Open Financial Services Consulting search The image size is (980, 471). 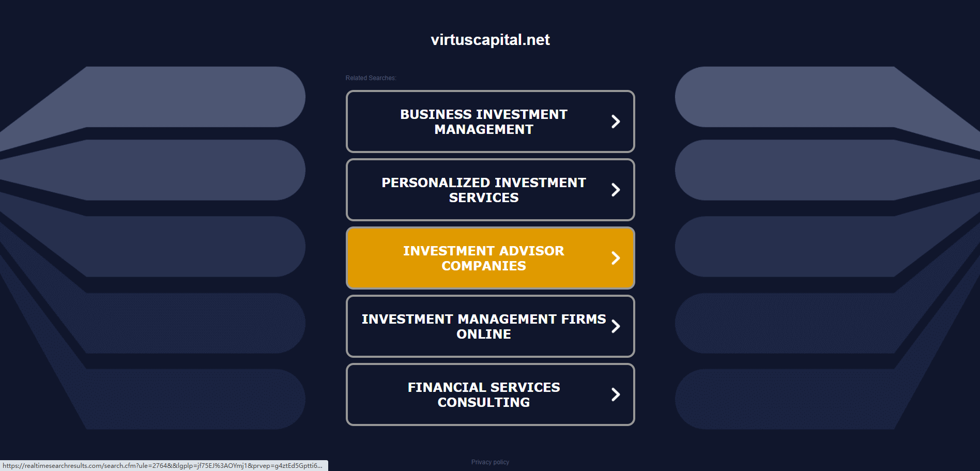[x=483, y=394]
